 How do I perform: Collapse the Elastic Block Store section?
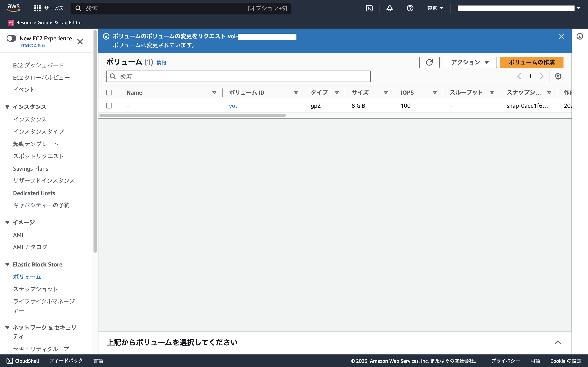tap(7, 264)
